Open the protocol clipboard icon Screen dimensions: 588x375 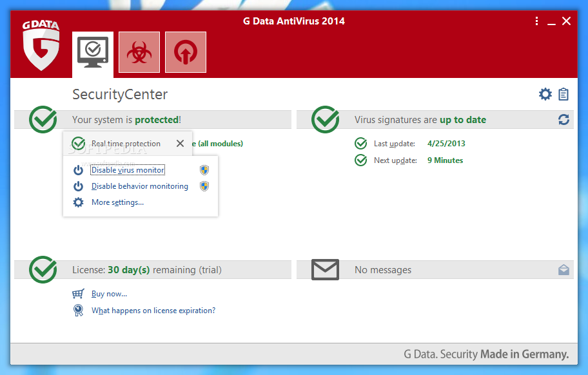[563, 94]
